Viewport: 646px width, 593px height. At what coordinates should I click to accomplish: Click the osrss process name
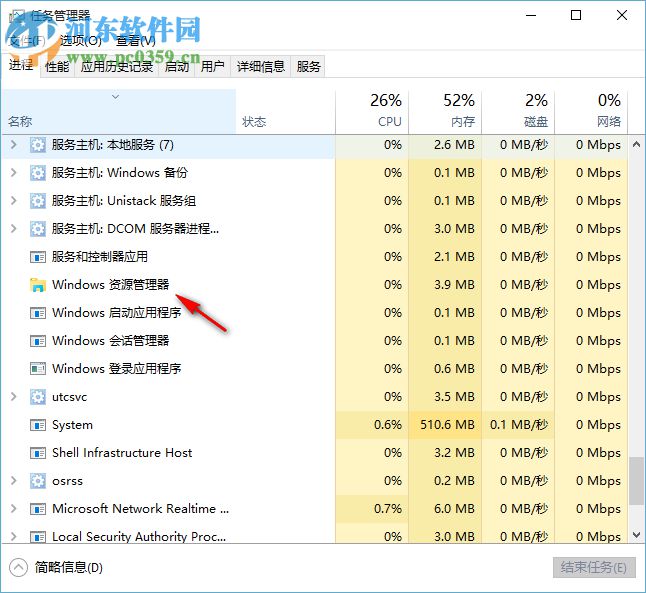[x=68, y=481]
